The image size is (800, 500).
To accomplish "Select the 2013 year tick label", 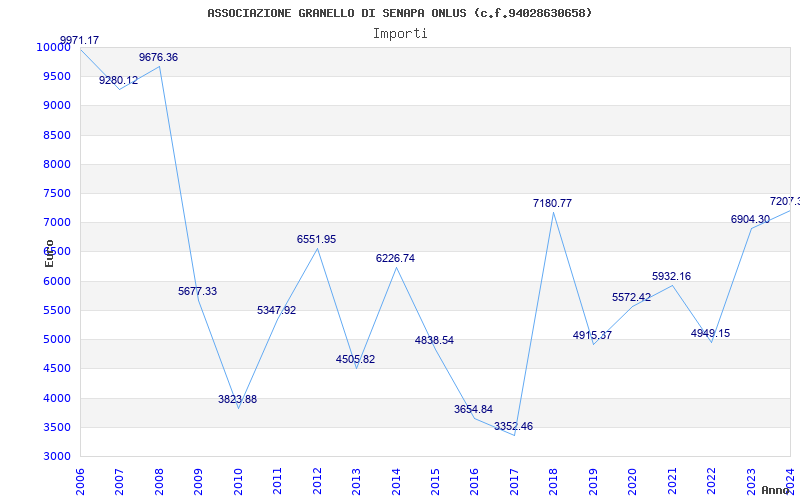I will pyautogui.click(x=356, y=482).
